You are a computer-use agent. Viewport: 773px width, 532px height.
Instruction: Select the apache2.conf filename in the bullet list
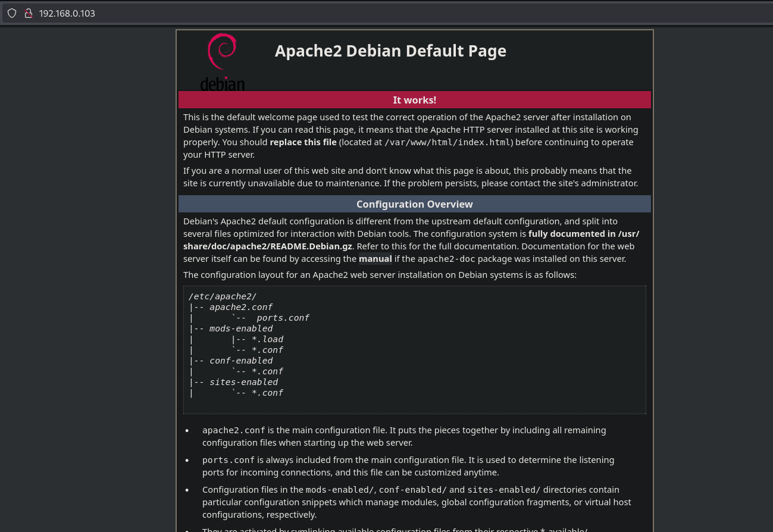(234, 430)
